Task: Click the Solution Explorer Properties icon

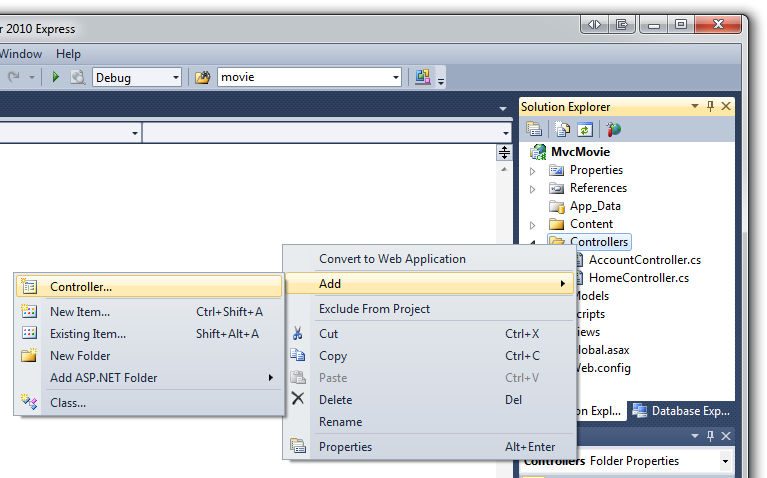Action: pos(535,129)
